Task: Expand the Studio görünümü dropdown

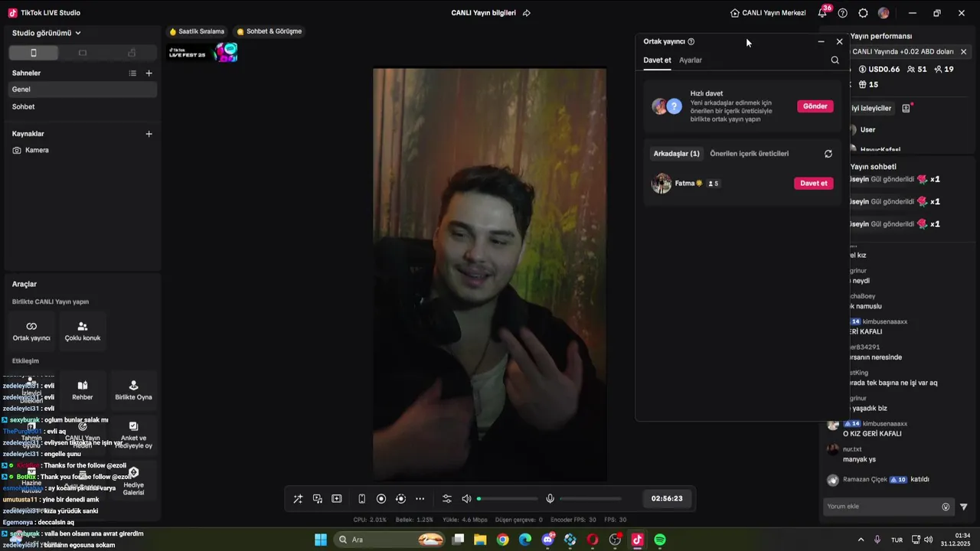Action: pos(47,33)
